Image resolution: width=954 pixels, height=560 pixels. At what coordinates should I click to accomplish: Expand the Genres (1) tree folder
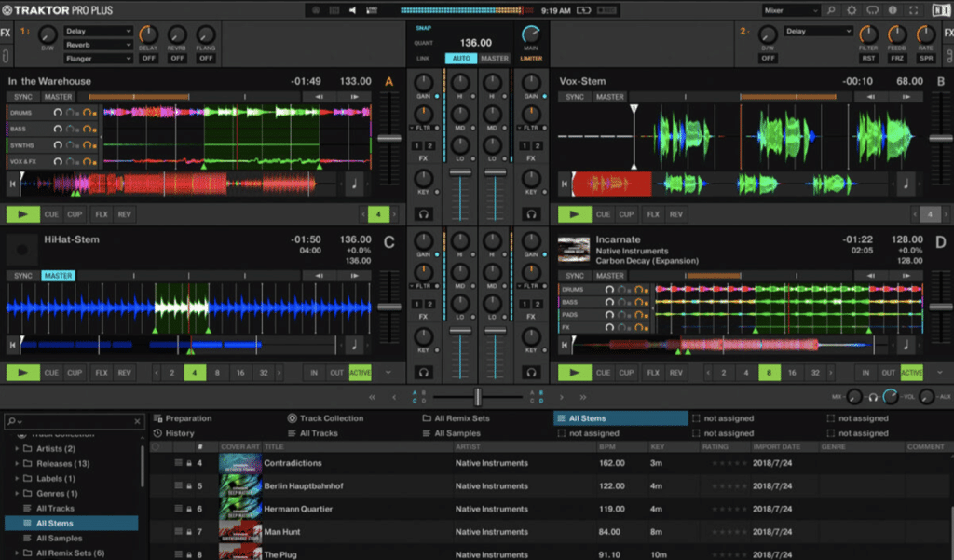(17, 494)
